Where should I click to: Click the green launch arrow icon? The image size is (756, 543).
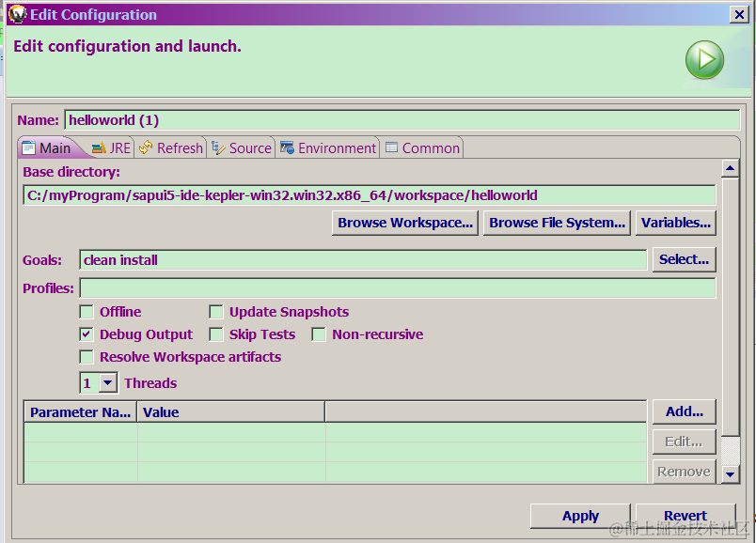pyautogui.click(x=704, y=60)
